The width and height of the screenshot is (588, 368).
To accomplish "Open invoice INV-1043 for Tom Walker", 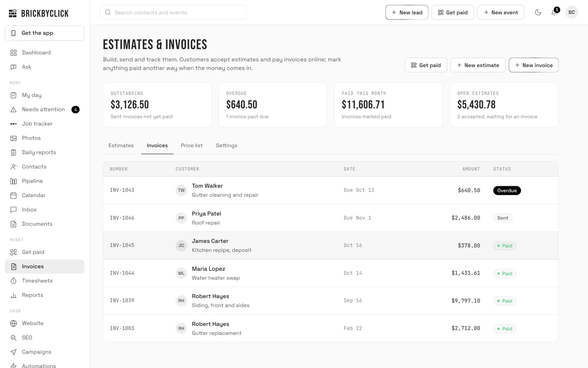I will pos(331,190).
